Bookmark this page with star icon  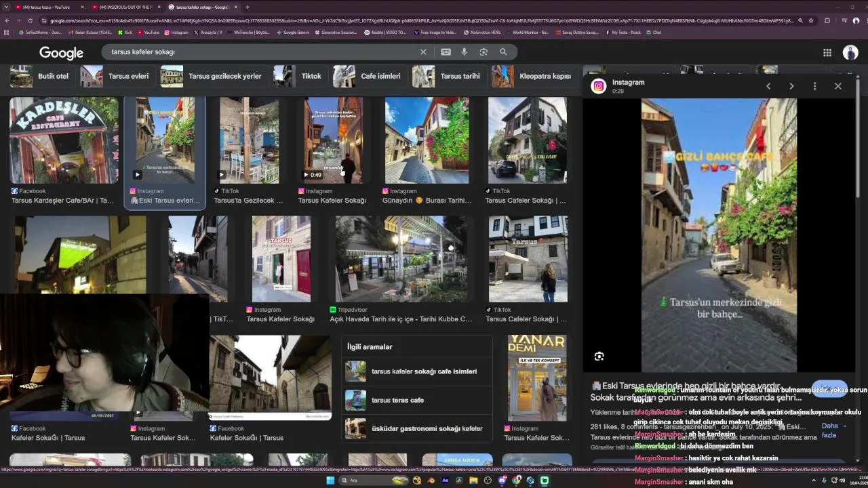click(x=811, y=21)
